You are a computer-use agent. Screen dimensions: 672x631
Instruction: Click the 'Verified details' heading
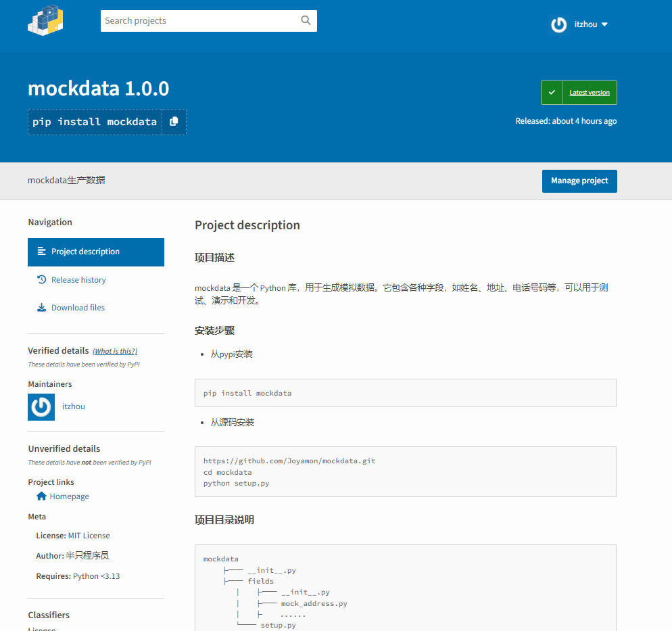58,350
